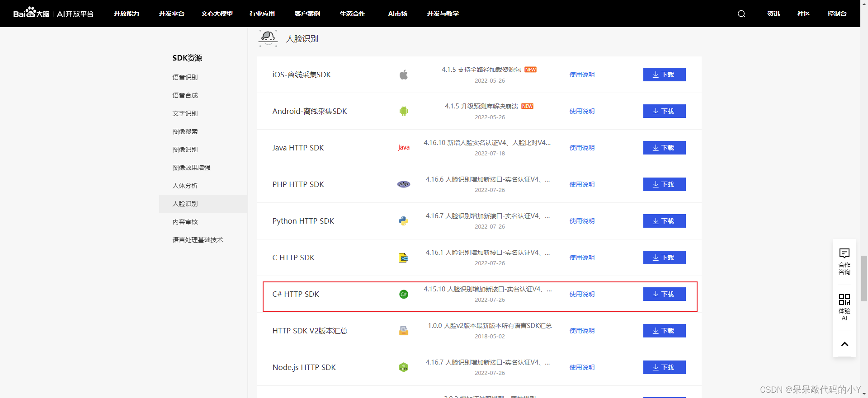Click the C# HTTP SDK row title

pos(296,294)
